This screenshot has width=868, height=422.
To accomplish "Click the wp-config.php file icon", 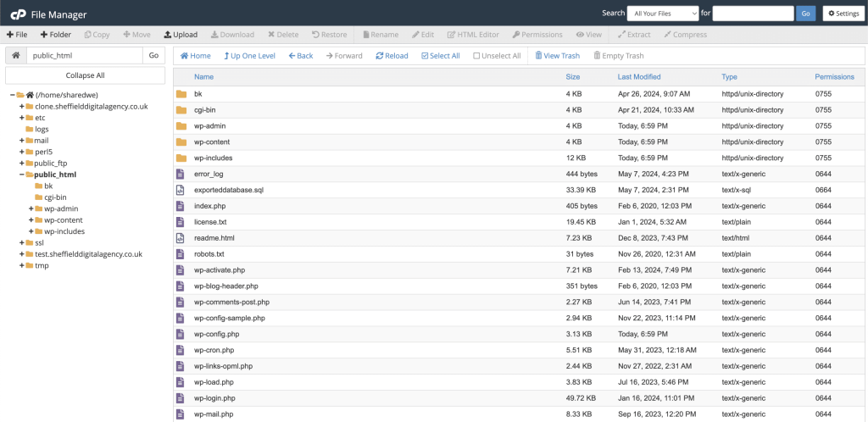I will point(180,334).
